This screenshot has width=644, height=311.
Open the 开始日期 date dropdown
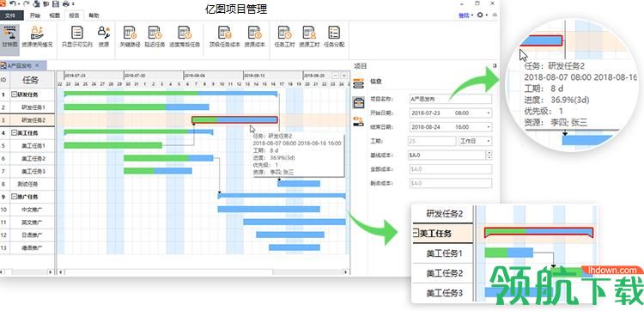click(489, 113)
